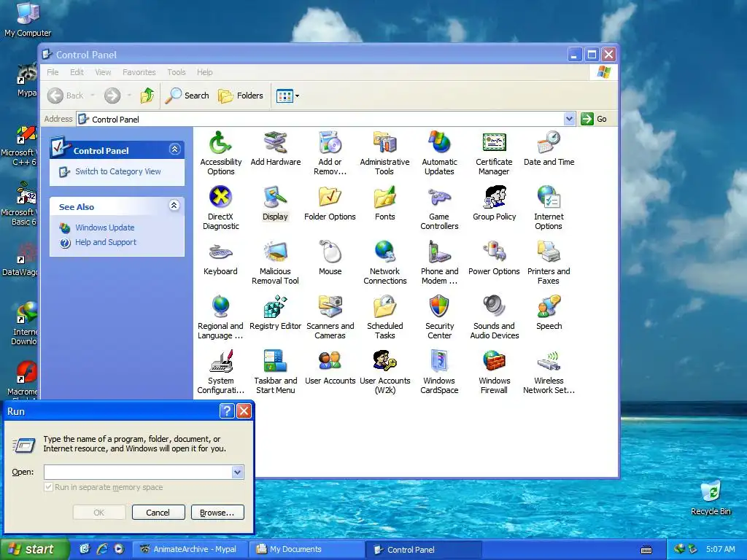Open Date and Time settings icon
Screen dimensions: 747x560
tap(549, 142)
